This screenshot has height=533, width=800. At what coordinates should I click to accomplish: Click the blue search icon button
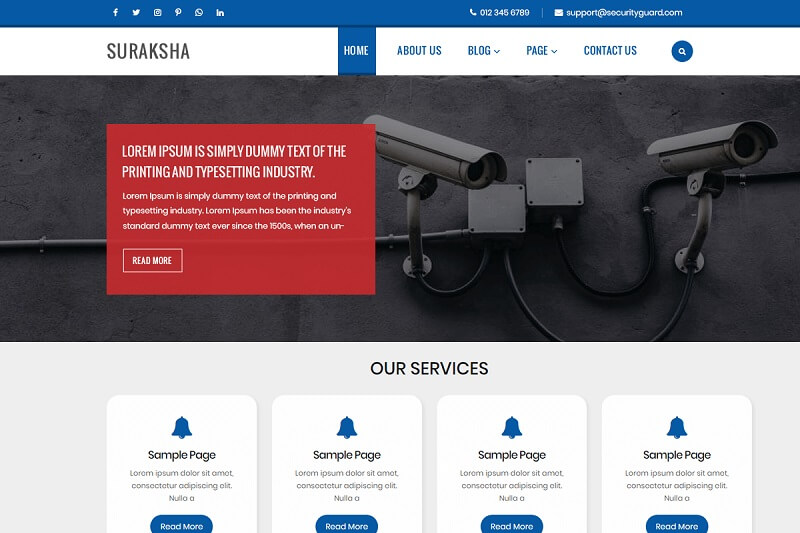[682, 51]
